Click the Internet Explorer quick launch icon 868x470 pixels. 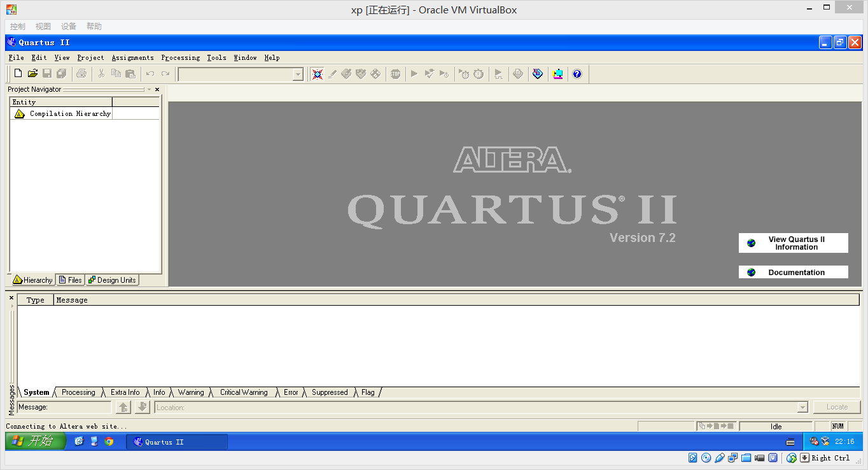coord(79,441)
